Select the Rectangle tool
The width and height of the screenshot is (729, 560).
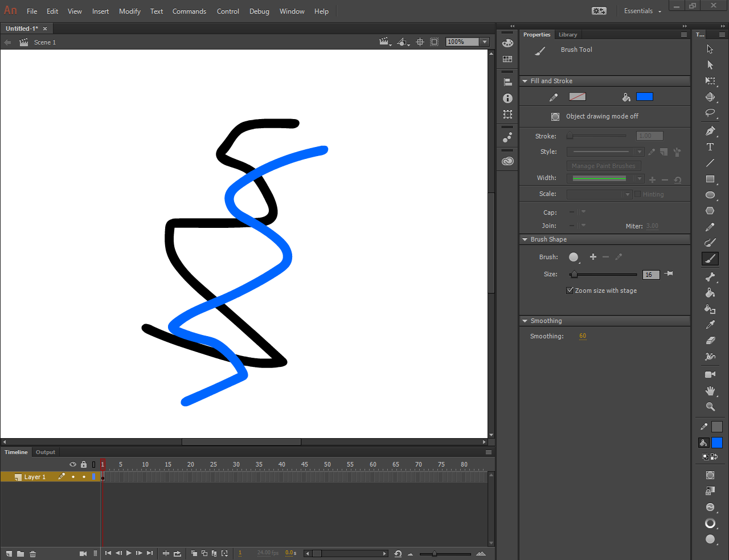click(710, 179)
